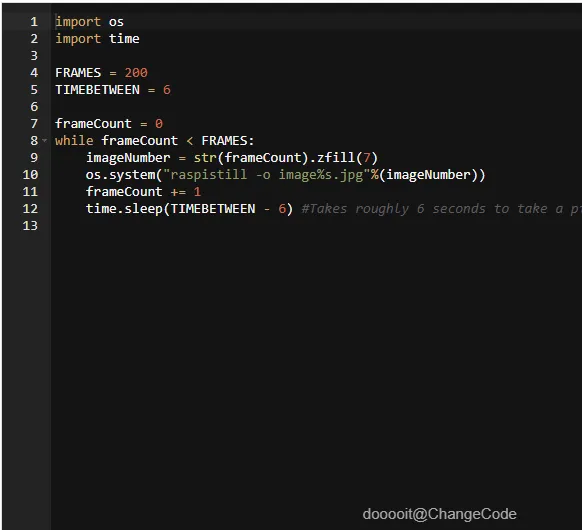The image size is (582, 530).
Task: Click the dooooit@ChangeCode watermark text
Action: [x=439, y=514]
